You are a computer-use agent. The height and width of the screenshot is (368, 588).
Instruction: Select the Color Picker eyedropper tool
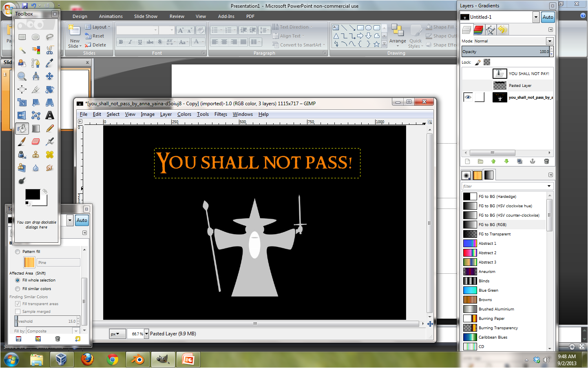point(49,63)
